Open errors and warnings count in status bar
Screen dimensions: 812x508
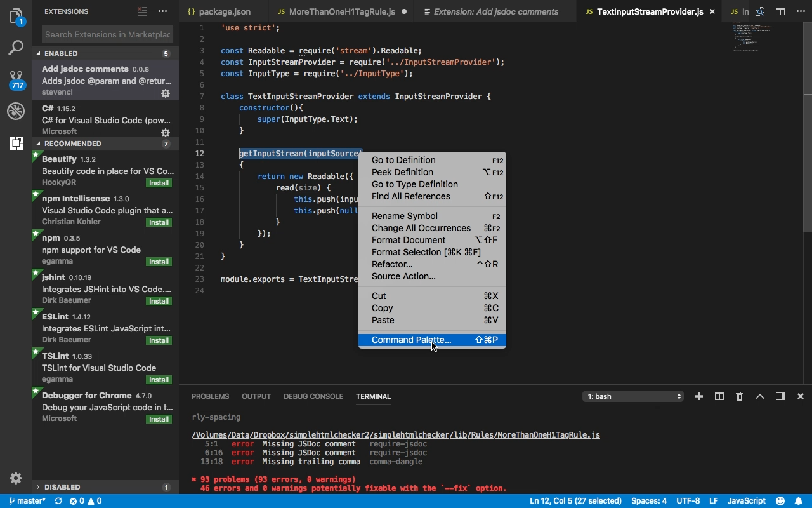click(86, 501)
